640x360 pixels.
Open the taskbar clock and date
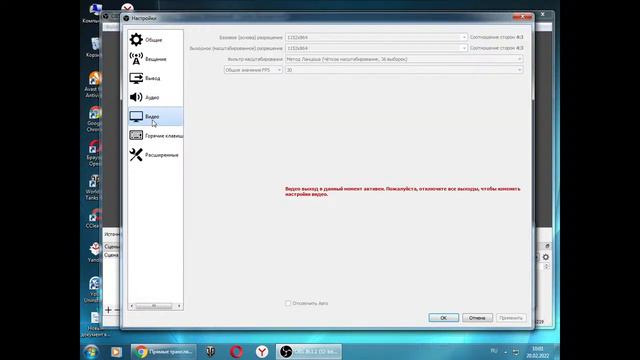pos(538,352)
